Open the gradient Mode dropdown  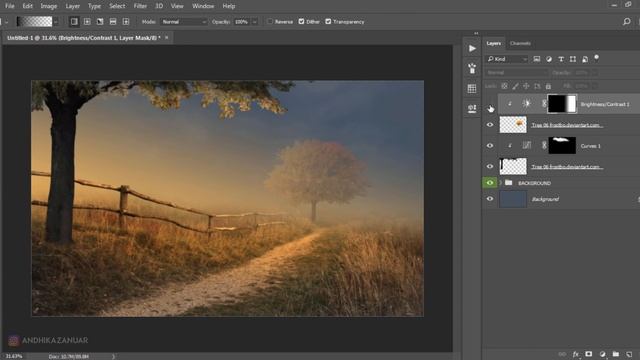[x=184, y=22]
